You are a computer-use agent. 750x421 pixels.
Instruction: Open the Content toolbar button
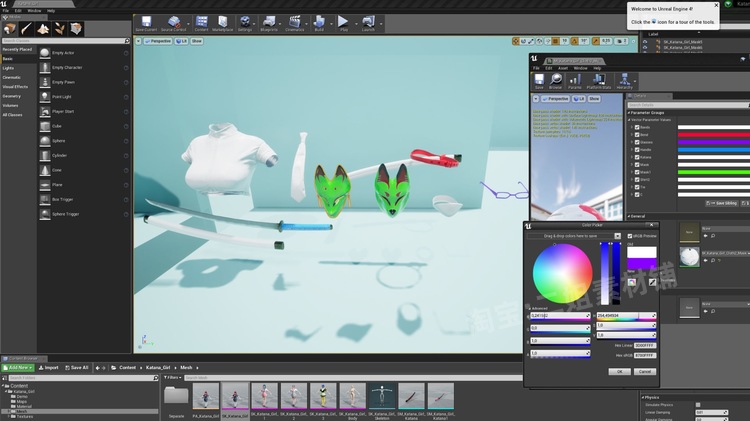(201, 23)
